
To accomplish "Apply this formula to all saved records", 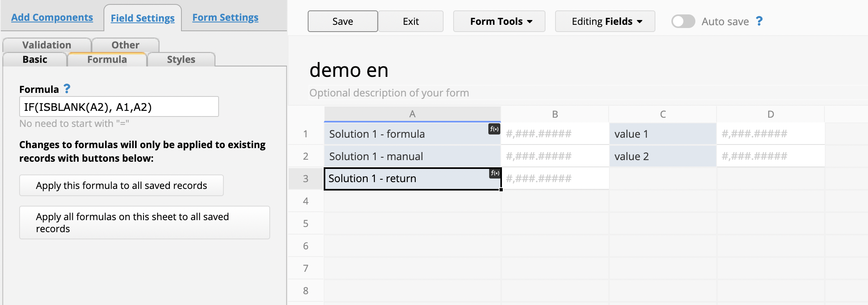I will click(121, 185).
